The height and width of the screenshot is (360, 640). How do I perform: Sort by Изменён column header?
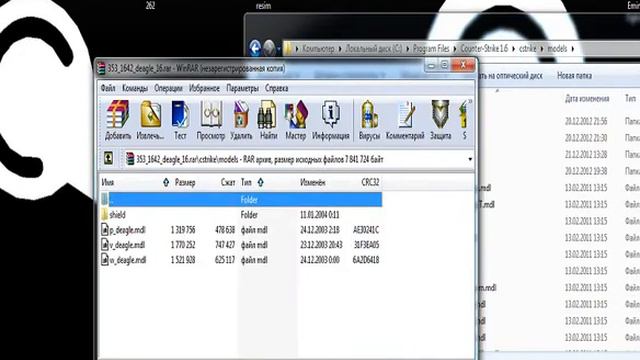tap(313, 182)
